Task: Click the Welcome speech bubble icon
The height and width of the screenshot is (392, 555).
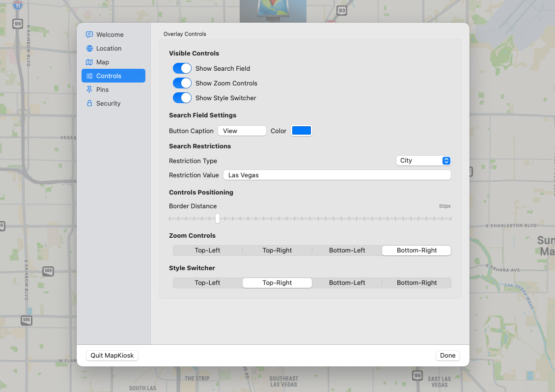Action: (x=89, y=34)
